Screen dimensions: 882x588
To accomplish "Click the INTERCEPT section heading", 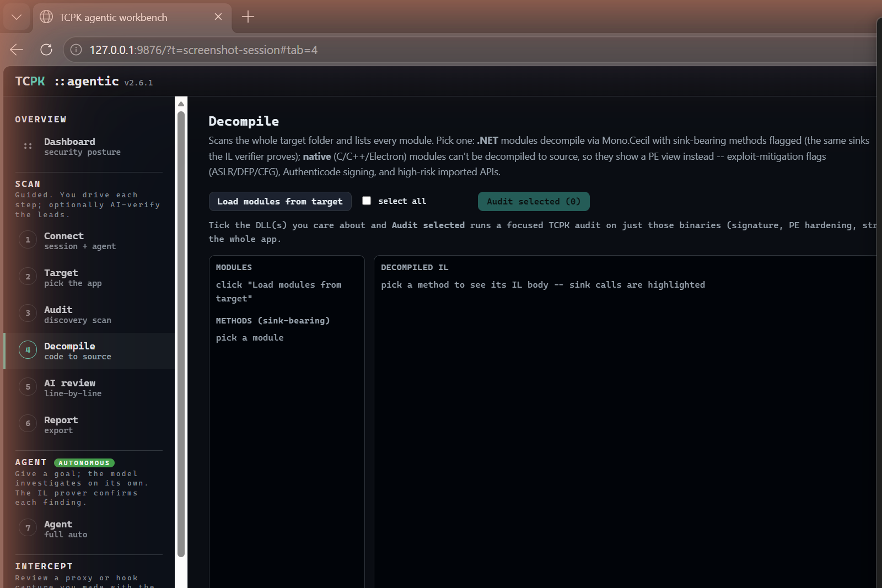I will tap(44, 566).
